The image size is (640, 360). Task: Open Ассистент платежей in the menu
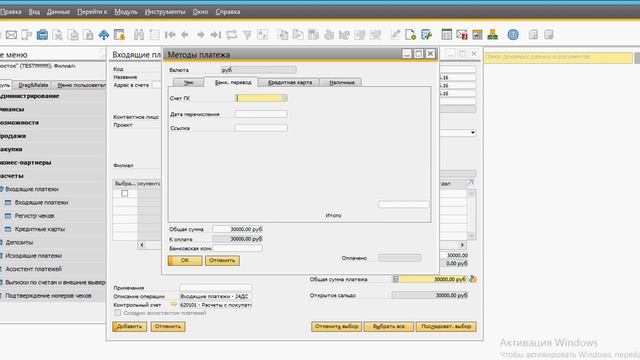tap(33, 269)
